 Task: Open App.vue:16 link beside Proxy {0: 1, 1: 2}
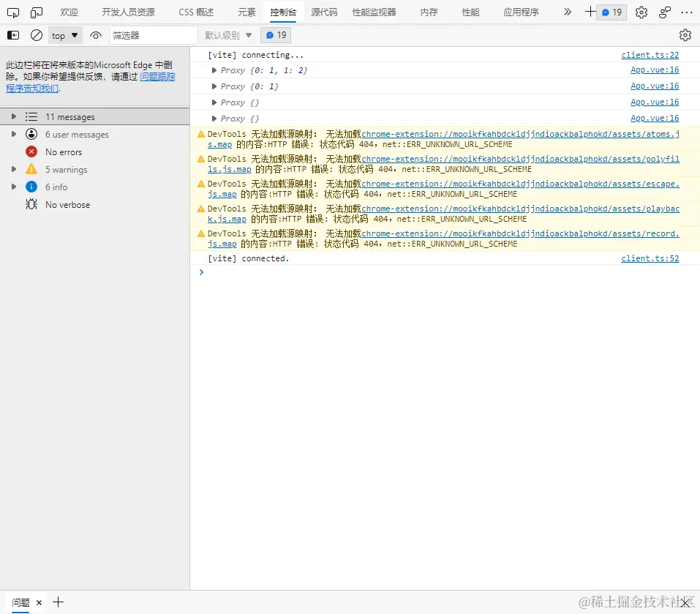[655, 70]
